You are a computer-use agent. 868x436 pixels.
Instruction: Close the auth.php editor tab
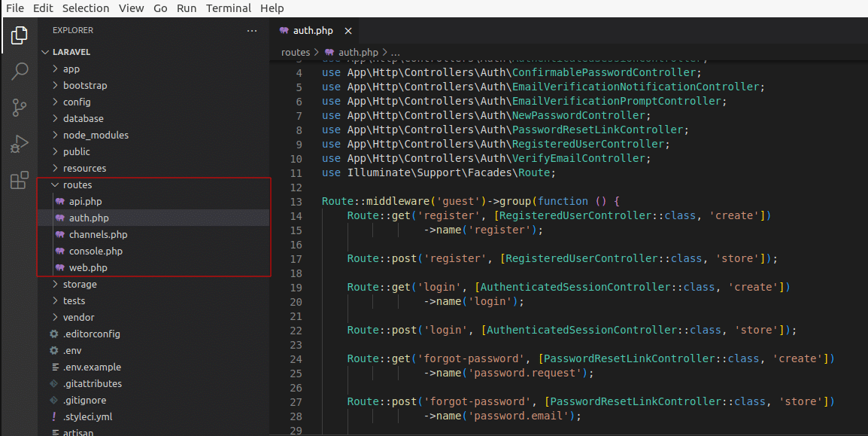[x=348, y=31]
